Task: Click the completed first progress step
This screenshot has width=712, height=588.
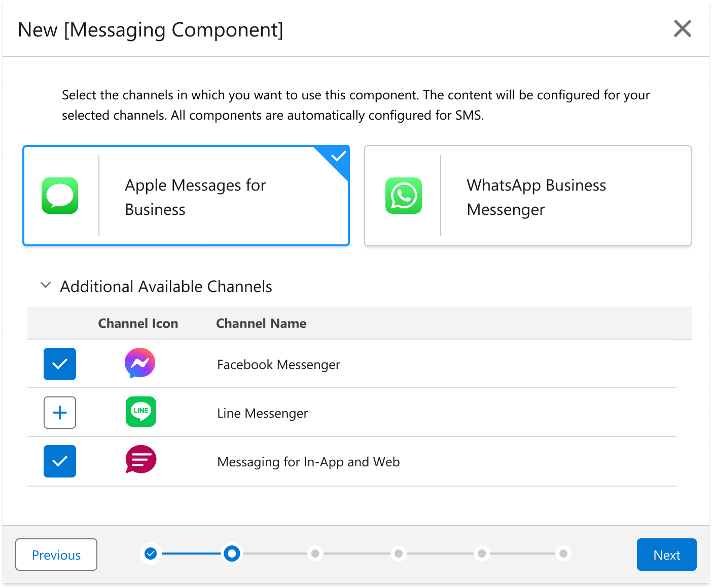Action: (151, 554)
